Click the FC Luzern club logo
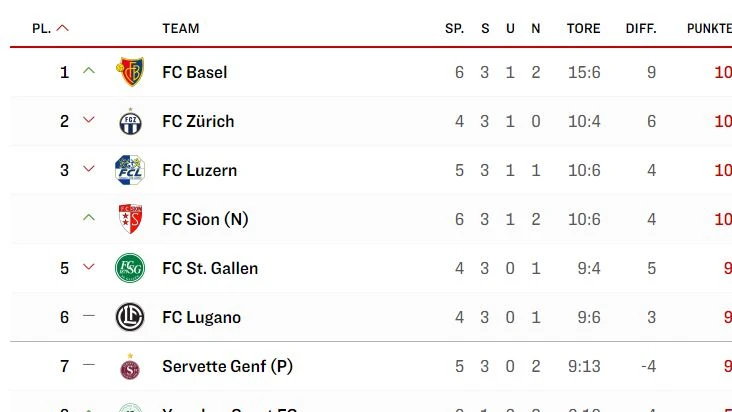The width and height of the screenshot is (732, 412). [x=130, y=170]
